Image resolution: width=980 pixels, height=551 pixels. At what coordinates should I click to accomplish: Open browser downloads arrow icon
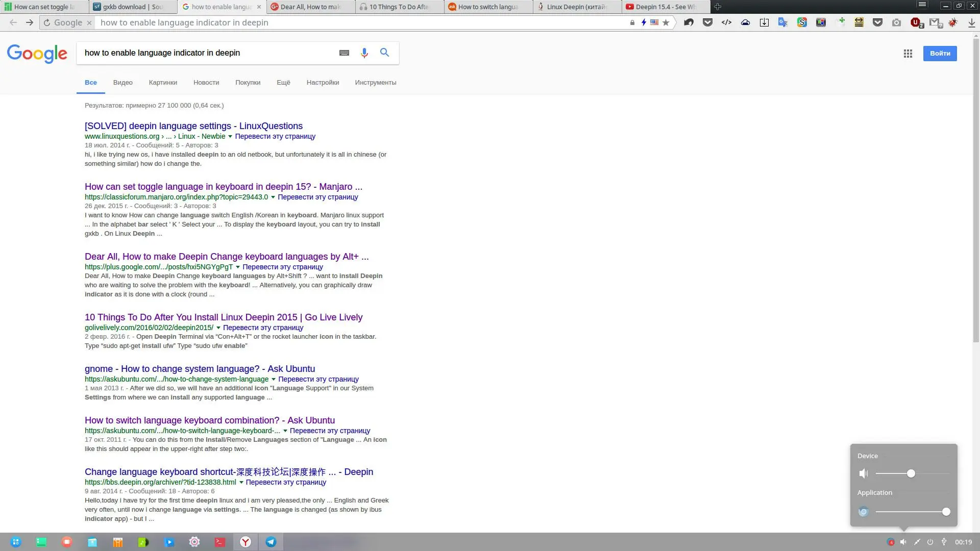(971, 22)
